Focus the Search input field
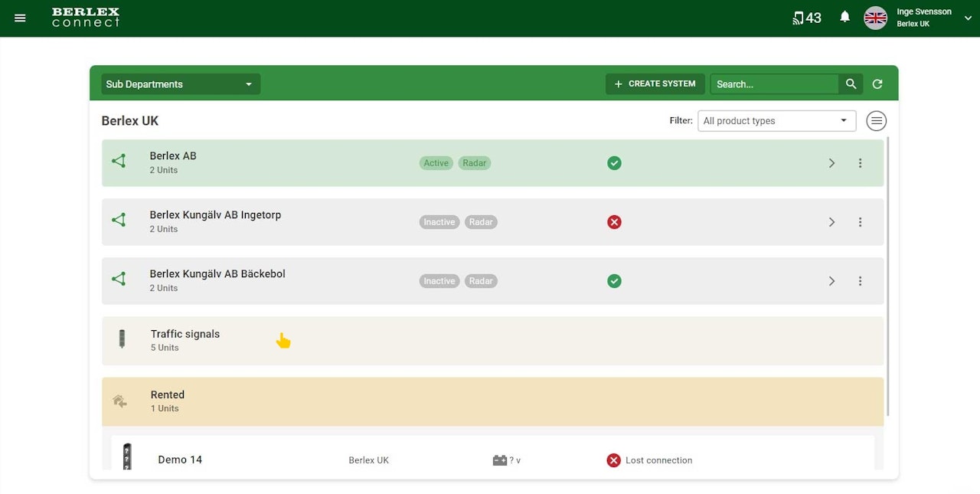980x494 pixels. (x=774, y=84)
